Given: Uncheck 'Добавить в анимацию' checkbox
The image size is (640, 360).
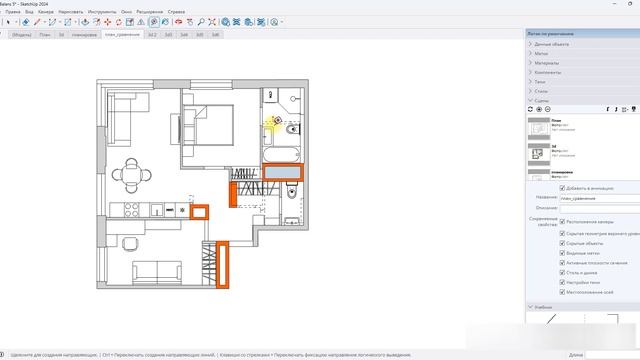Looking at the screenshot, I should click(x=562, y=188).
